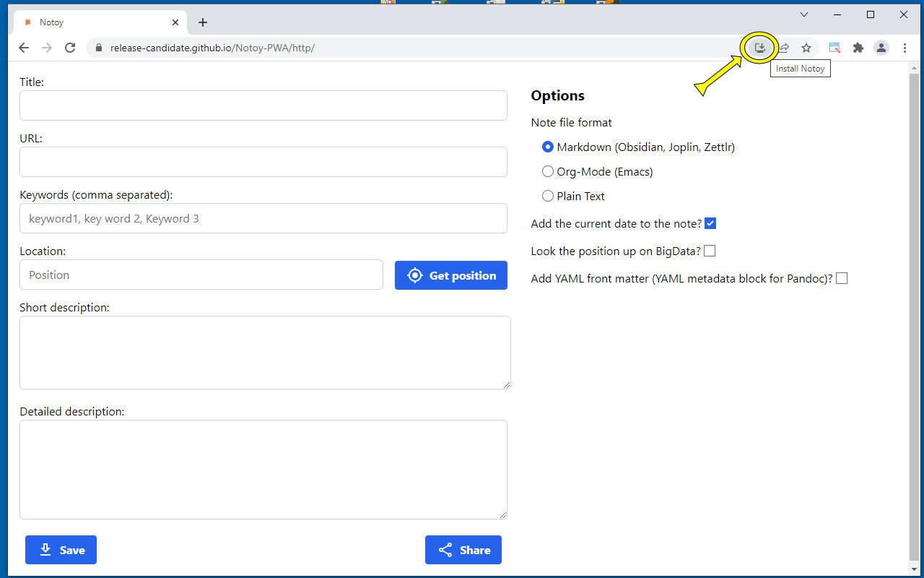
Task: Click the Note file format label
Action: [571, 123]
